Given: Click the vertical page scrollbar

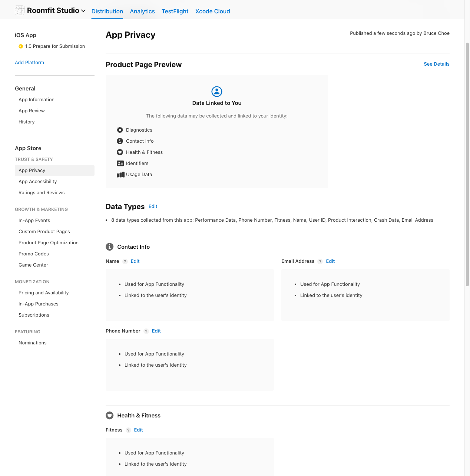Looking at the screenshot, I should [x=467, y=163].
